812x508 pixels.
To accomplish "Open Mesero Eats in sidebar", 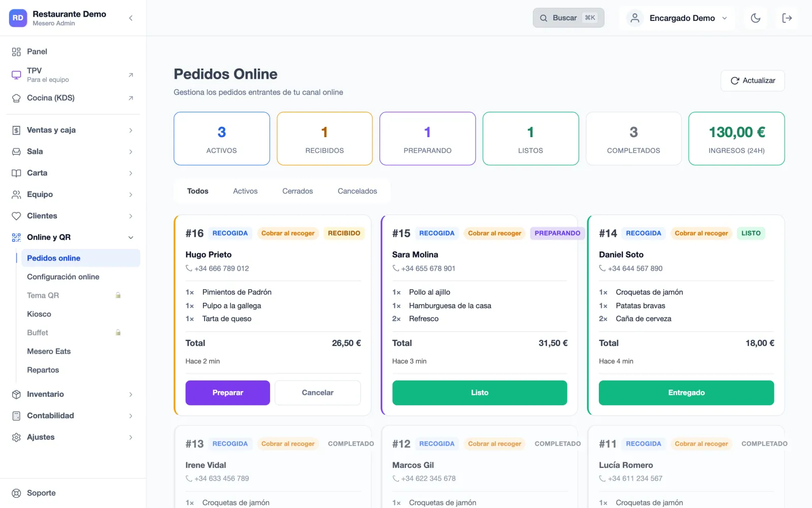I will [x=81, y=352].
